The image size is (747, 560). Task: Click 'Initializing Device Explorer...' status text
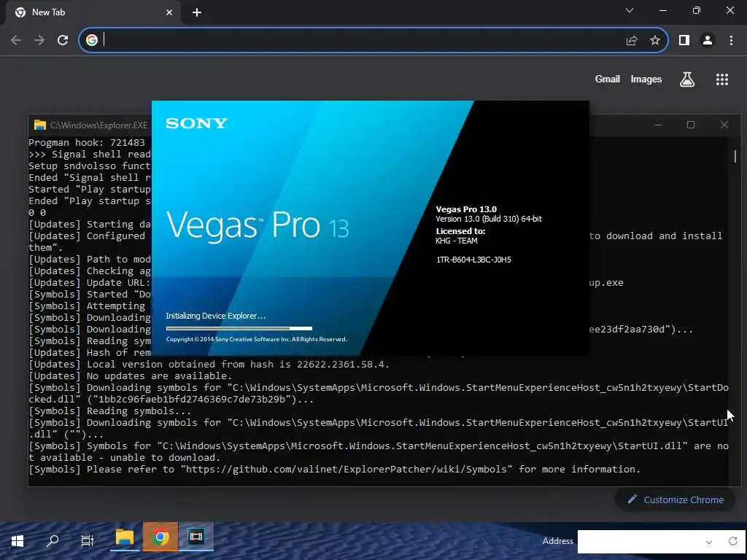[215, 316]
